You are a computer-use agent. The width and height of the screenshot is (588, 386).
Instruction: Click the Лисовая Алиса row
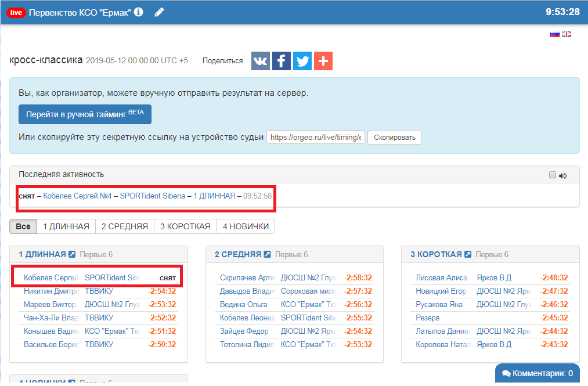click(490, 278)
